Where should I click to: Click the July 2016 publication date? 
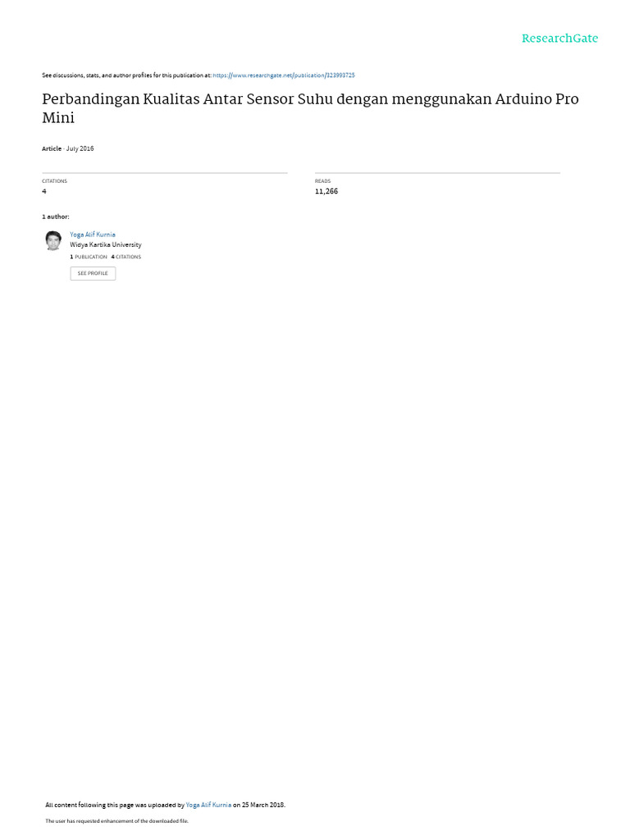point(80,148)
